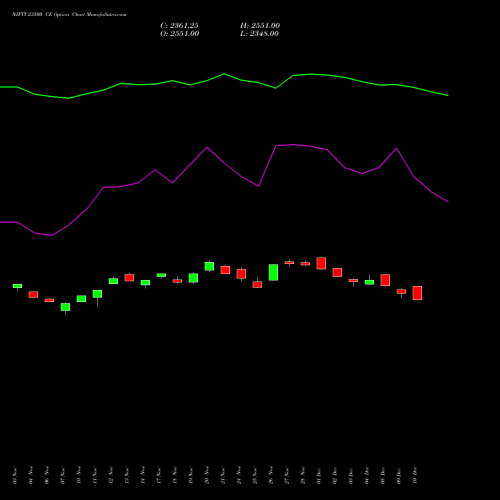Click the '01 Dec' date axis label

click(319, 475)
